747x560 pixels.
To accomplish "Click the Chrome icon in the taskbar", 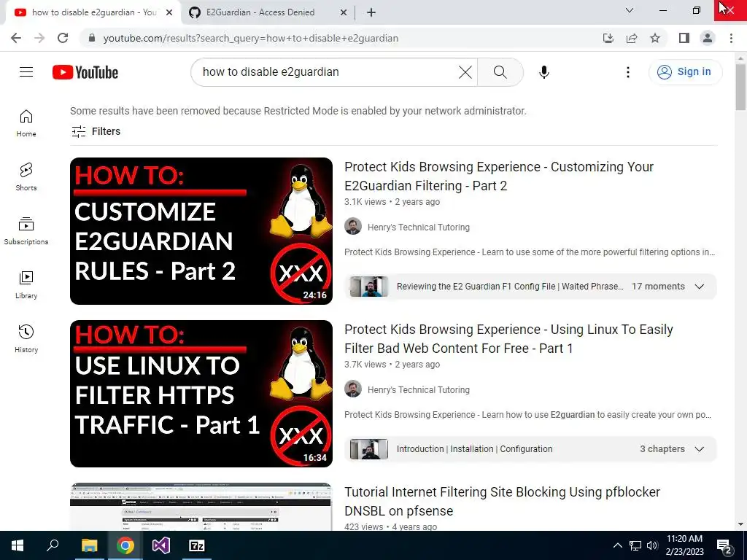I will (x=125, y=545).
